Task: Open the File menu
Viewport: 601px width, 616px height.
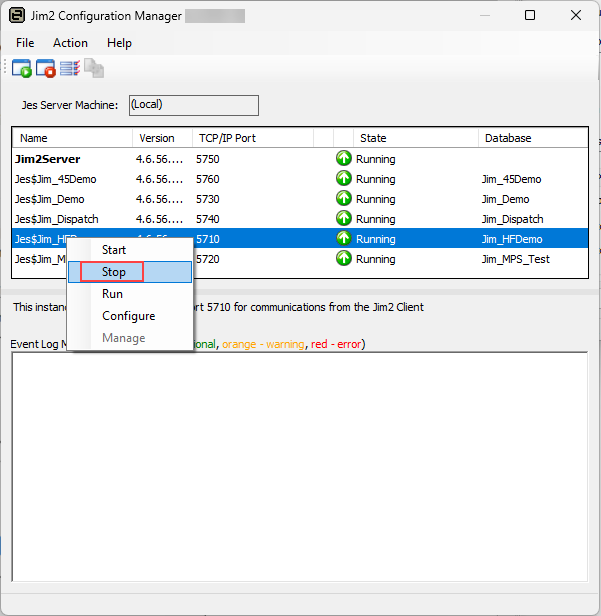Action: click(25, 43)
